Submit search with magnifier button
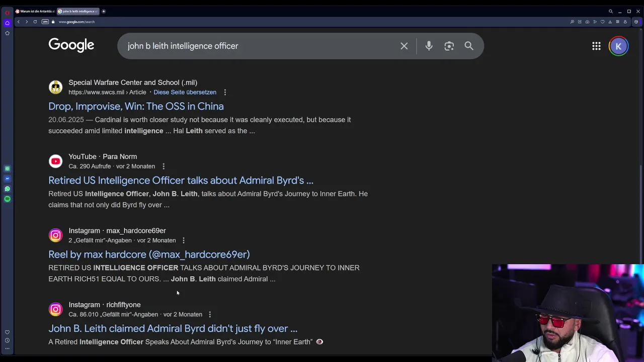The height and width of the screenshot is (362, 644). (x=469, y=46)
